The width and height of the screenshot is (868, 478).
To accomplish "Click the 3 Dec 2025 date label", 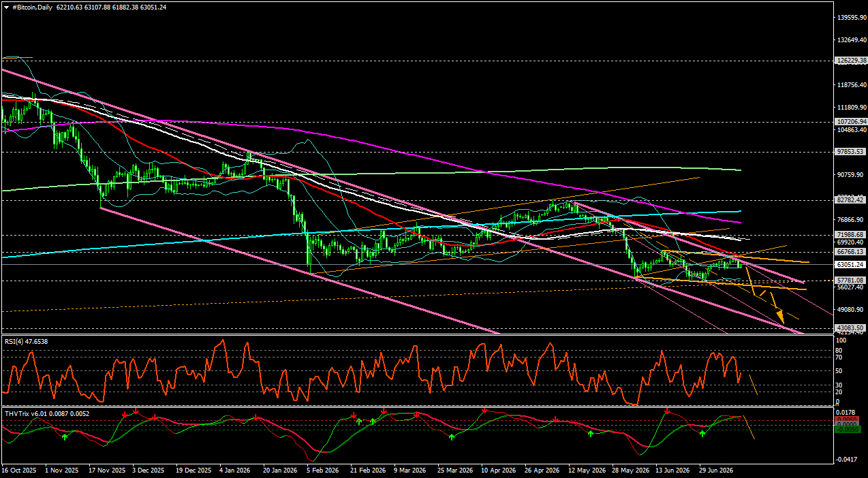I will click(x=148, y=471).
